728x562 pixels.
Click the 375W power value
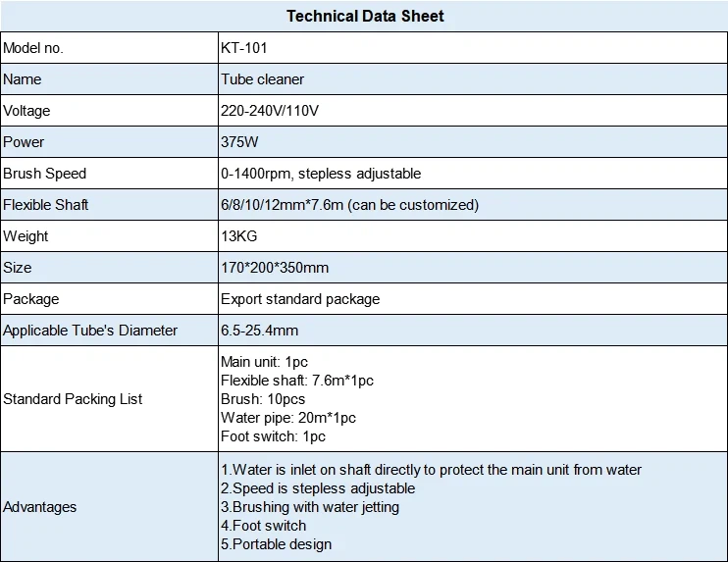(x=239, y=142)
